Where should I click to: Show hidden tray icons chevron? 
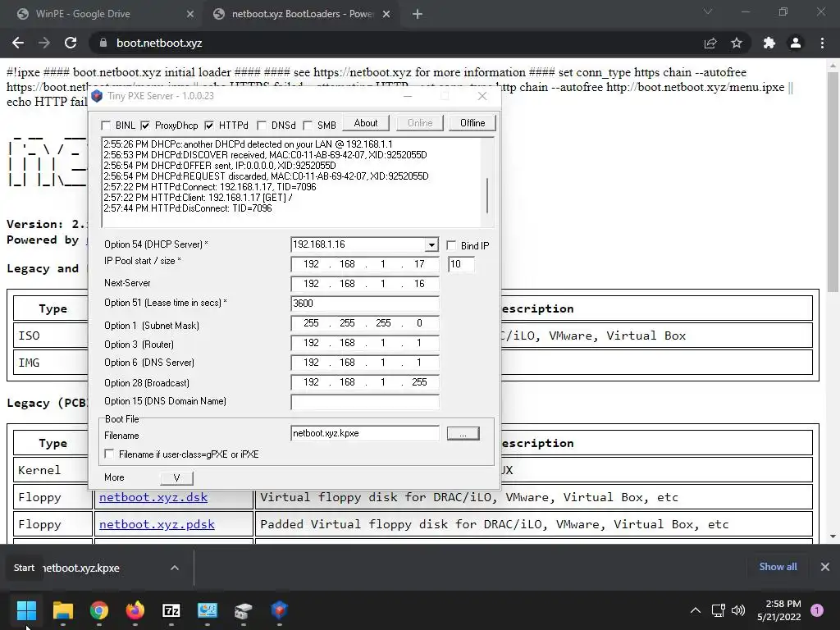pos(696,610)
